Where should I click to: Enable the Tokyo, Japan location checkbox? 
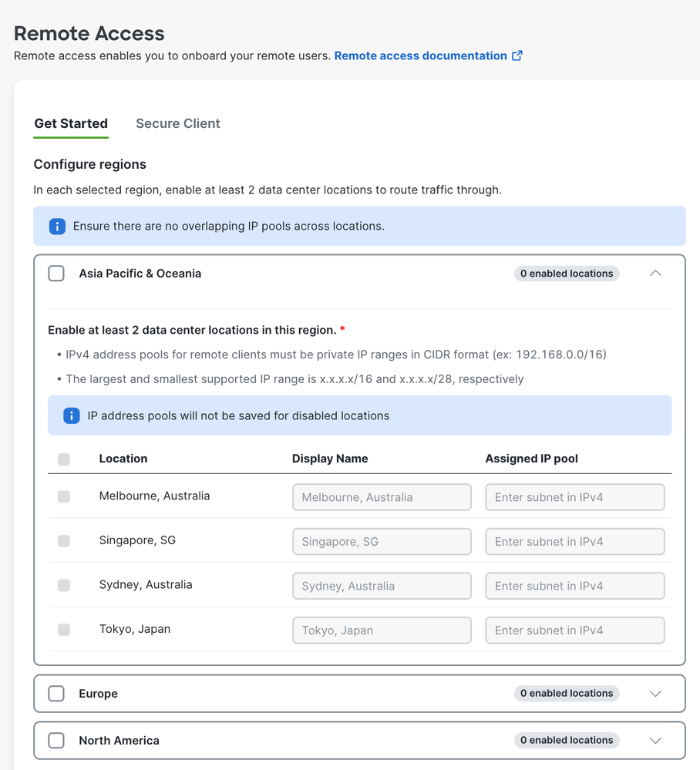[x=64, y=630]
